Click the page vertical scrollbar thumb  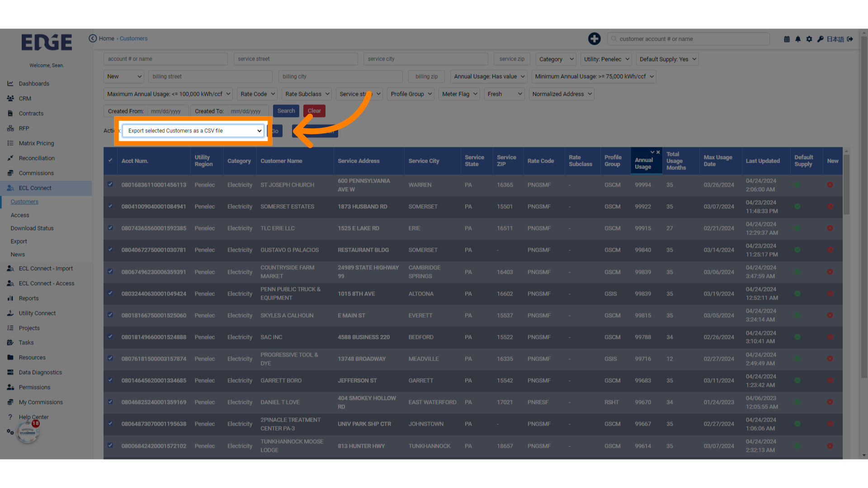click(864, 207)
